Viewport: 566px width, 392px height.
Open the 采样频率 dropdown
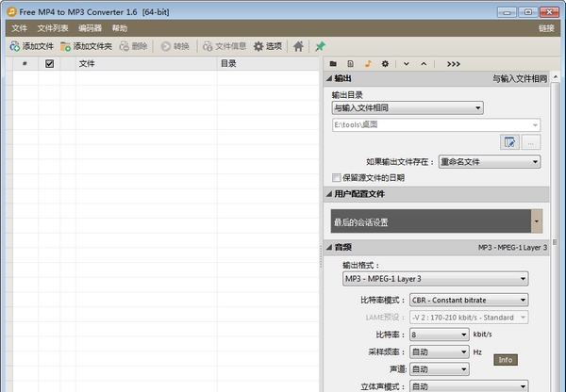tap(440, 352)
